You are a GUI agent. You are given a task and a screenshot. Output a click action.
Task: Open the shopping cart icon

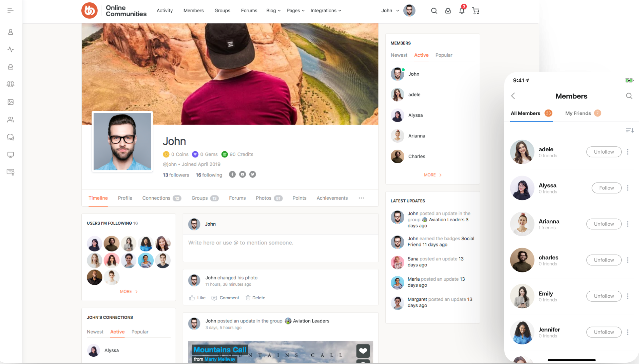[476, 11]
